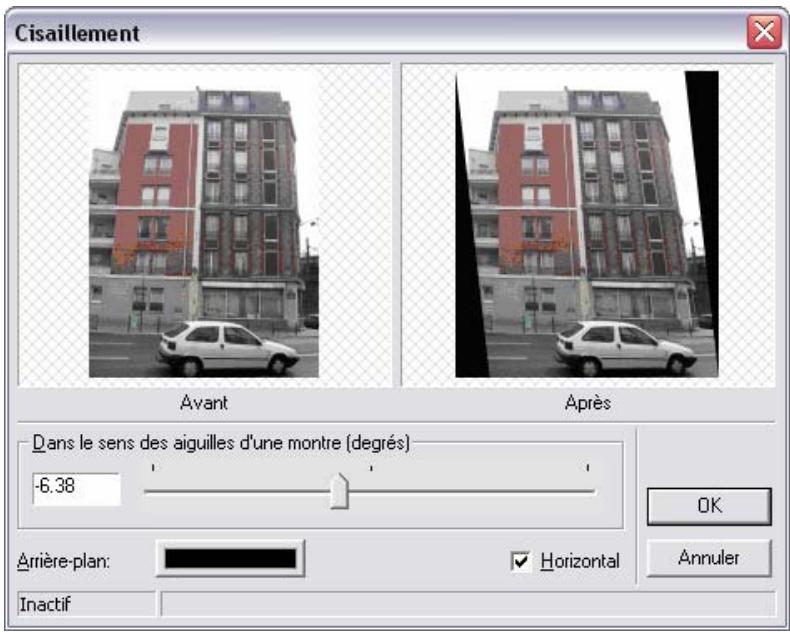The height and width of the screenshot is (632, 790).
Task: Click the rightmost tick mark above slider
Action: (x=587, y=468)
